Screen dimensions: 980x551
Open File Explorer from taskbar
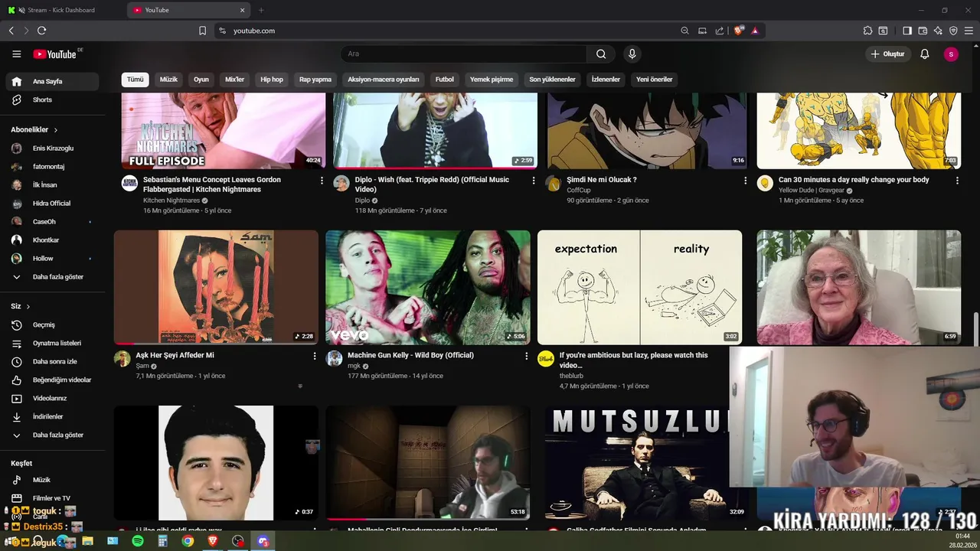coord(87,541)
